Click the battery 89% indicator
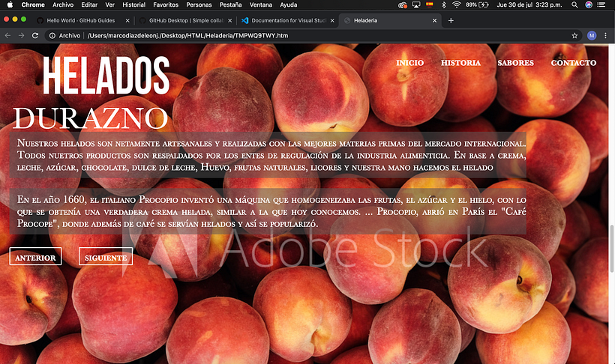Image resolution: width=615 pixels, height=364 pixels. (x=477, y=4)
